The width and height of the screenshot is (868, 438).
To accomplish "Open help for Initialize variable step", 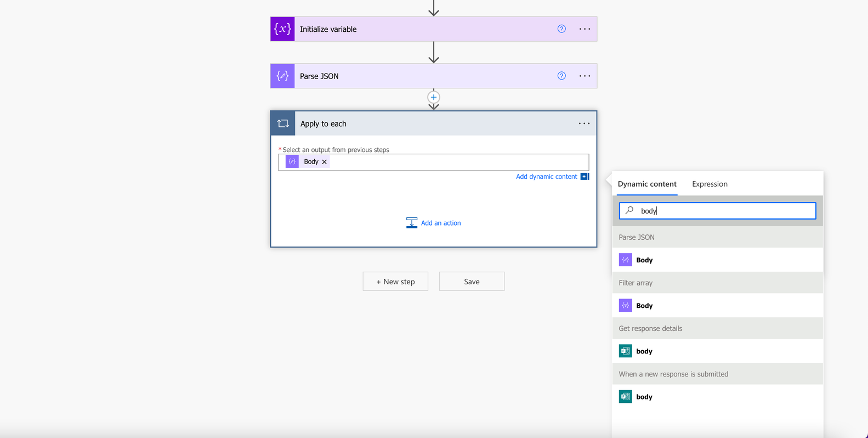I will point(561,29).
